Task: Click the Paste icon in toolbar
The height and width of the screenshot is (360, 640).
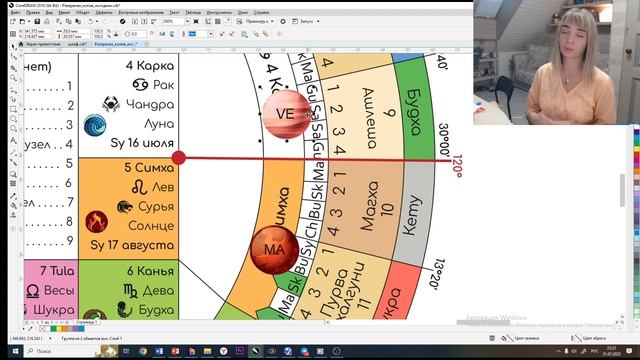Action: click(x=78, y=21)
